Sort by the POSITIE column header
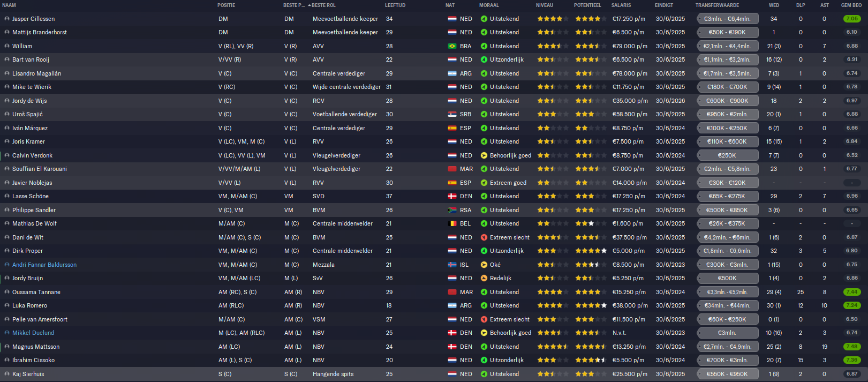Screen dimensions: 868x382 [x=226, y=5]
